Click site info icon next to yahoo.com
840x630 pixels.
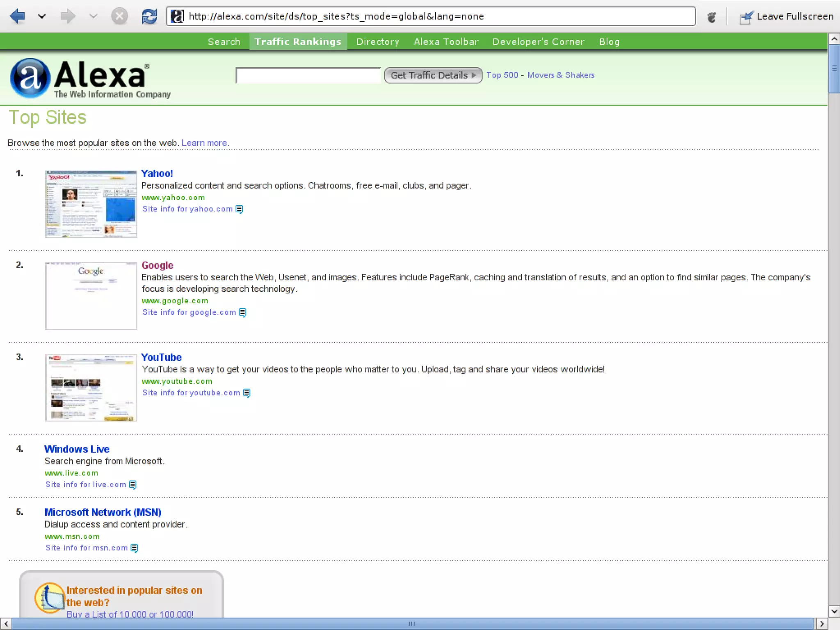pyautogui.click(x=240, y=209)
